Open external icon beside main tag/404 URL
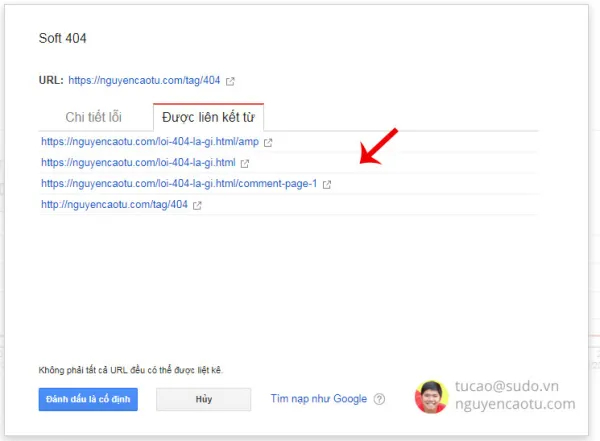The image size is (600, 441). pyautogui.click(x=230, y=81)
